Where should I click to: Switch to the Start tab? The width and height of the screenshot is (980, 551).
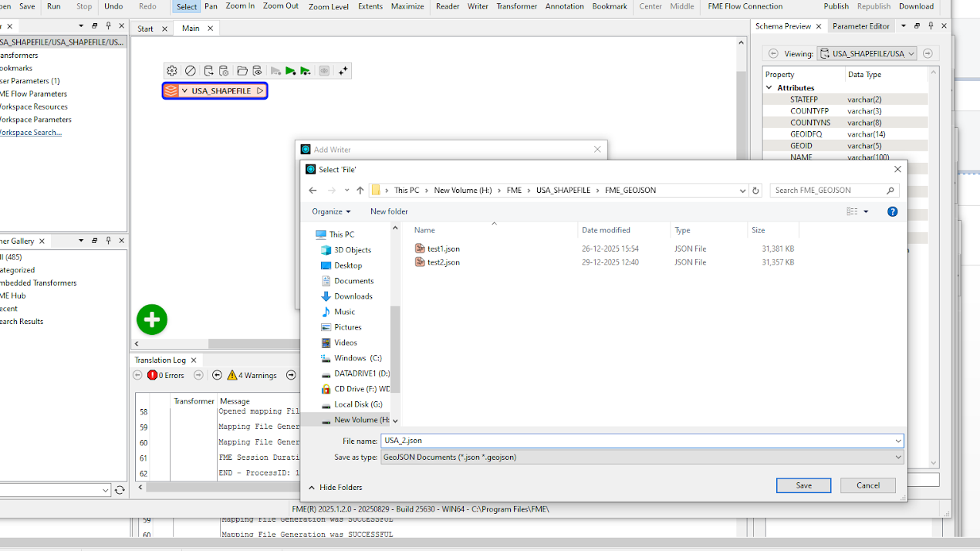pos(145,29)
